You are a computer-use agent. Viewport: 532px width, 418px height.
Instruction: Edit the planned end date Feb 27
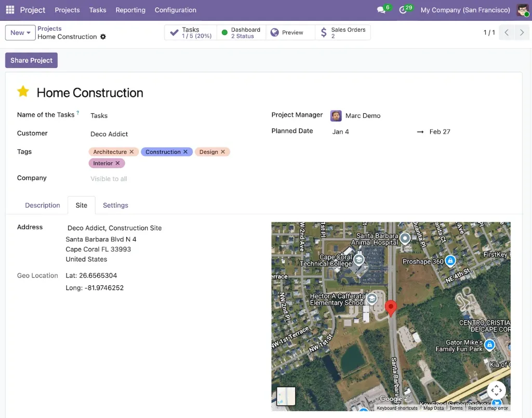click(440, 132)
